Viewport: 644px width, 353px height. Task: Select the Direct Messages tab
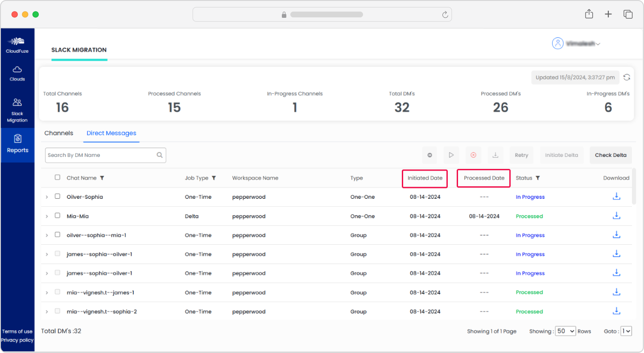(111, 133)
